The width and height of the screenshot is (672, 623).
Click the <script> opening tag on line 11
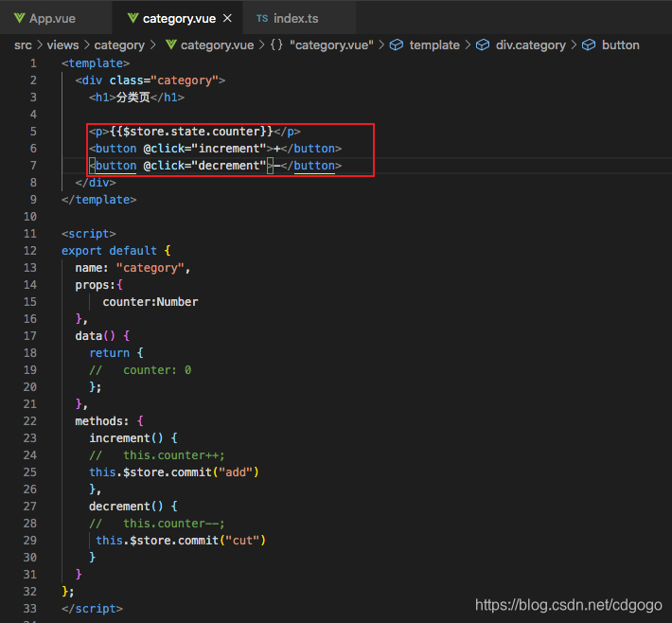coord(88,234)
